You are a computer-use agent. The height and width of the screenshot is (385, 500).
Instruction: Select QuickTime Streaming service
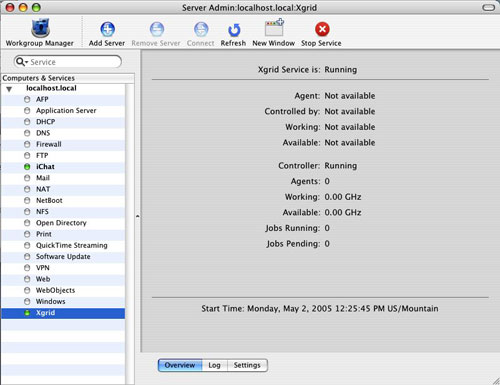pyautogui.click(x=63, y=245)
